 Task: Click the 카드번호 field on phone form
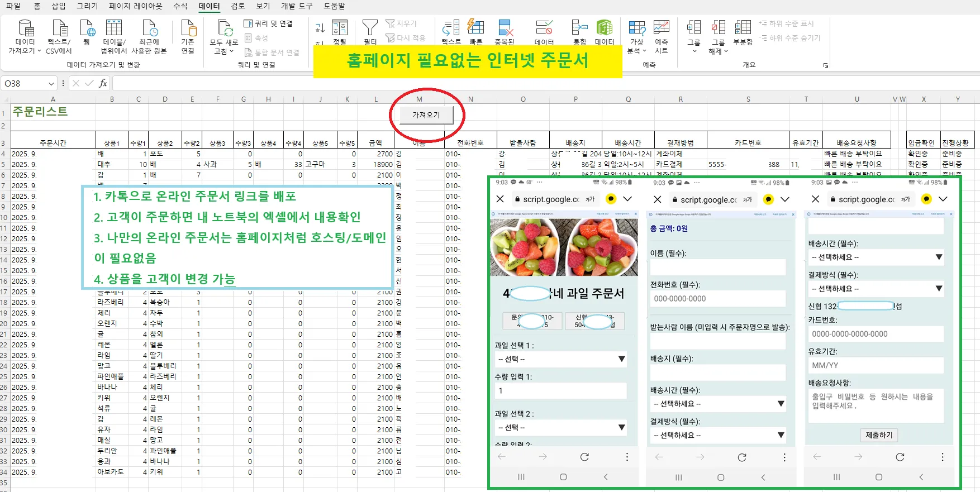[x=876, y=334]
